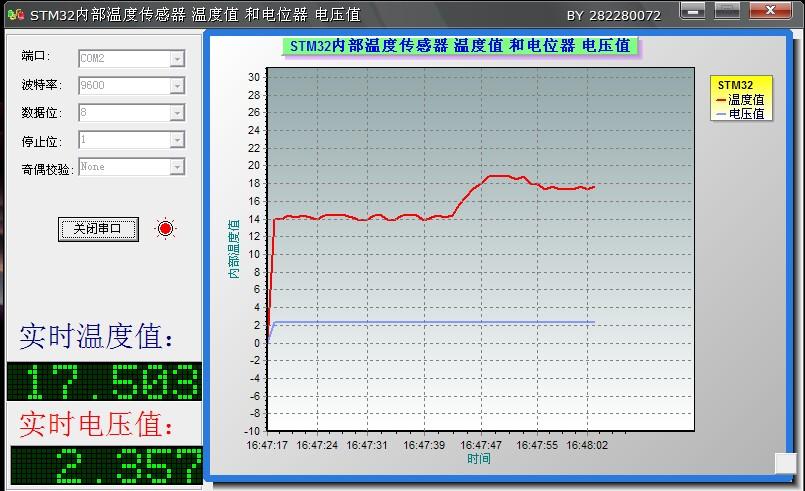
Task: Click the red serial status LED indicator
Action: [x=165, y=229]
